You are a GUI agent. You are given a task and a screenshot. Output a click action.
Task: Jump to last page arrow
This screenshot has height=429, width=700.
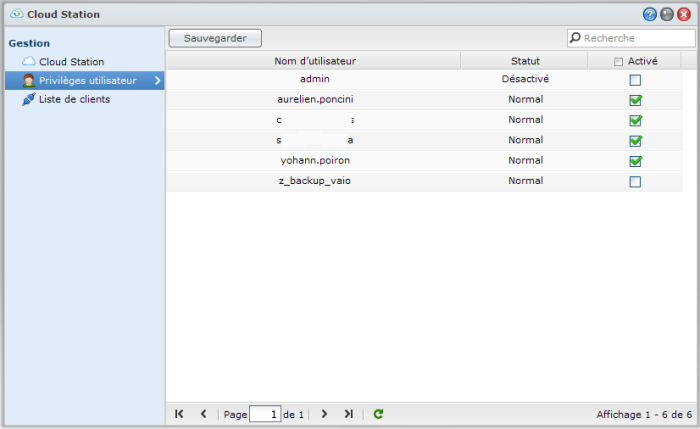tap(349, 413)
